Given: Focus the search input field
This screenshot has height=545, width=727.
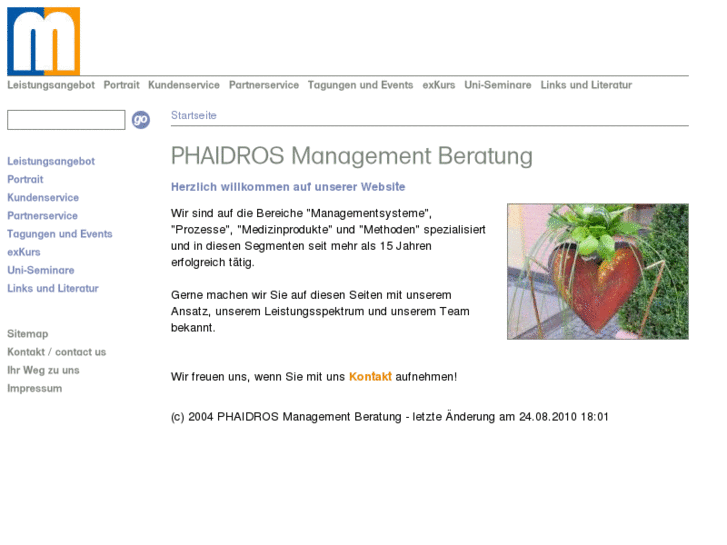Looking at the screenshot, I should pyautogui.click(x=66, y=120).
